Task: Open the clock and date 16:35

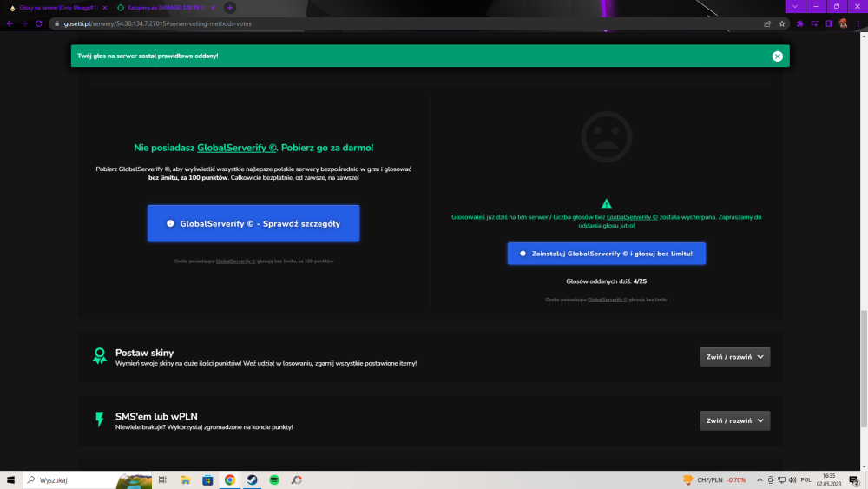Action: tap(828, 479)
